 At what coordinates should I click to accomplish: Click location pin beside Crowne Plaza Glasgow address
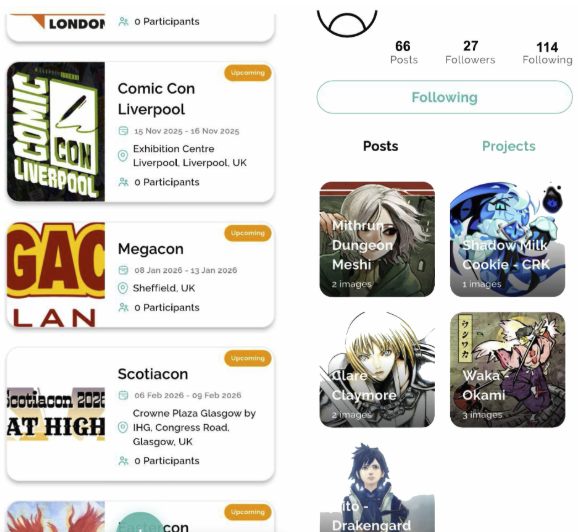(123, 428)
